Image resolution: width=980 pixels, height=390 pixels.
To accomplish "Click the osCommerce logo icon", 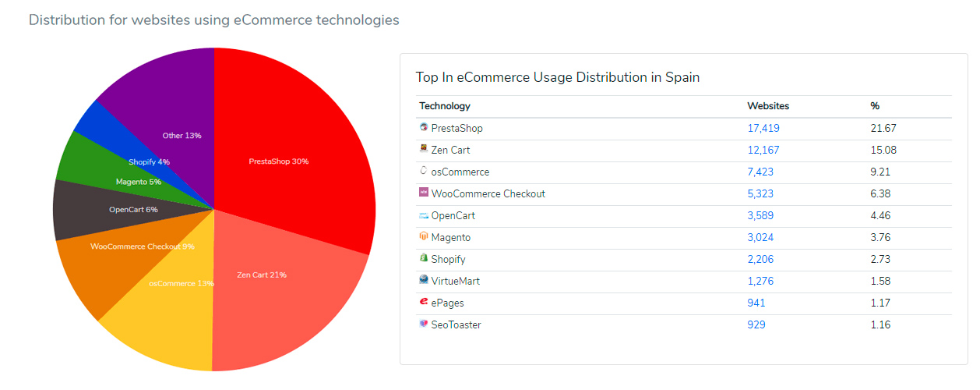I will tap(424, 171).
